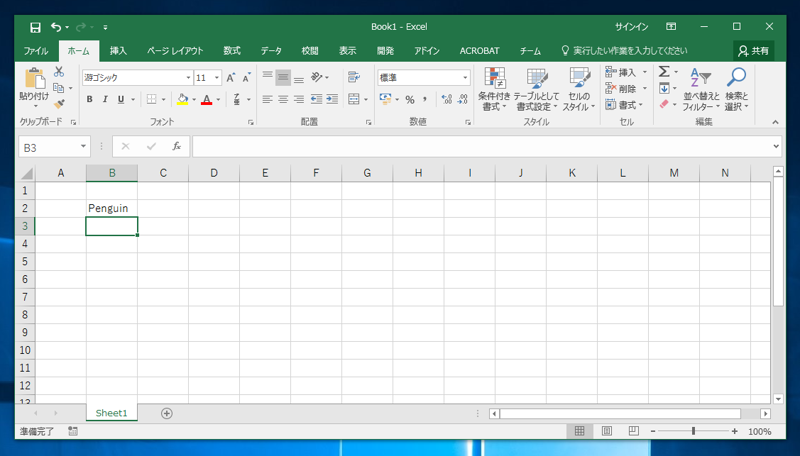Switch to the ページ レイアウト tab
Viewport: 800px width, 456px height.
(175, 50)
